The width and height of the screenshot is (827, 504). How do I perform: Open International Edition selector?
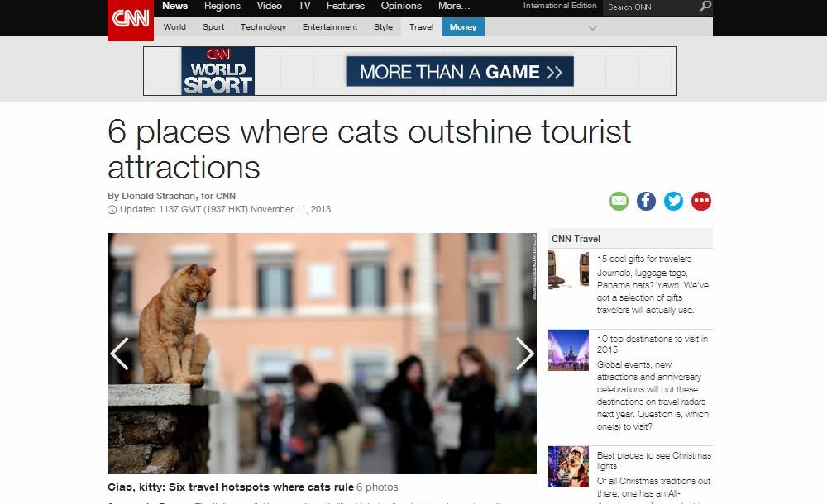pyautogui.click(x=560, y=6)
